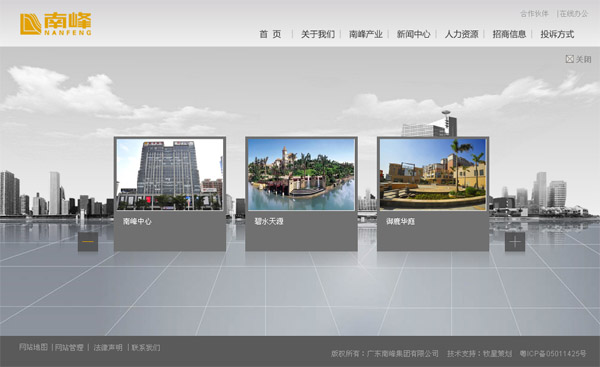Open the 网站地图 footer link
Image resolution: width=600 pixels, height=367 pixels.
pyautogui.click(x=33, y=347)
